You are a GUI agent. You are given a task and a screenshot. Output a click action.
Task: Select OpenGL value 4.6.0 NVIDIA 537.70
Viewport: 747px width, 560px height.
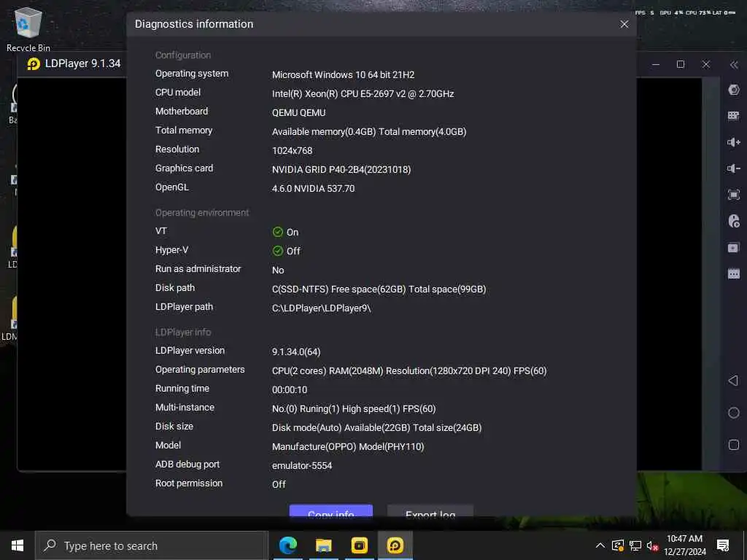point(313,189)
